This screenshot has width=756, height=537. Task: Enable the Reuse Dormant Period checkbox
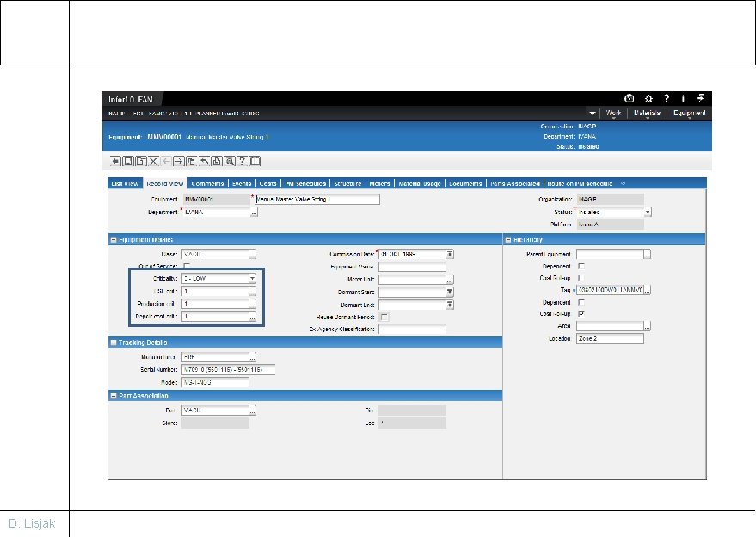tap(384, 317)
